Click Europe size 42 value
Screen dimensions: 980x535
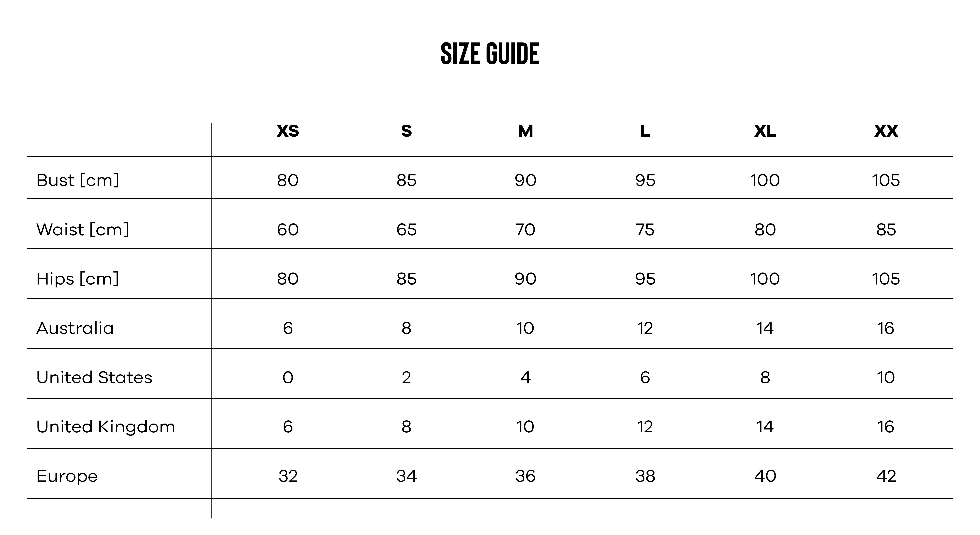point(886,476)
